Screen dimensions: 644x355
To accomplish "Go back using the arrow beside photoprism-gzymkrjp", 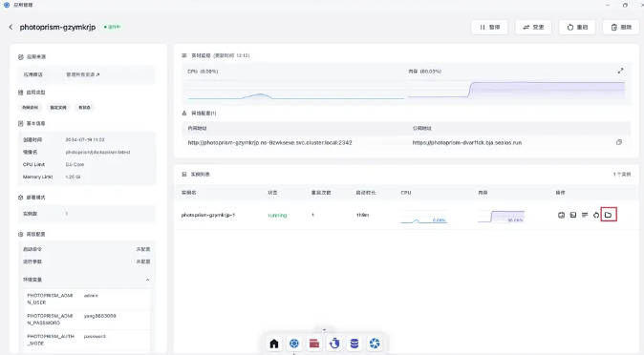I will [11, 27].
